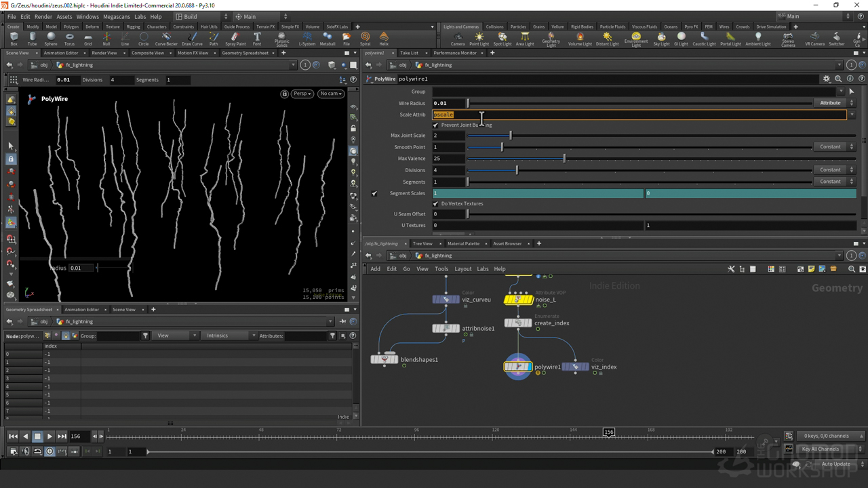Screen dimensions: 868x488
Task: Click the Attribute button beside Wire Radius
Action: 831,103
